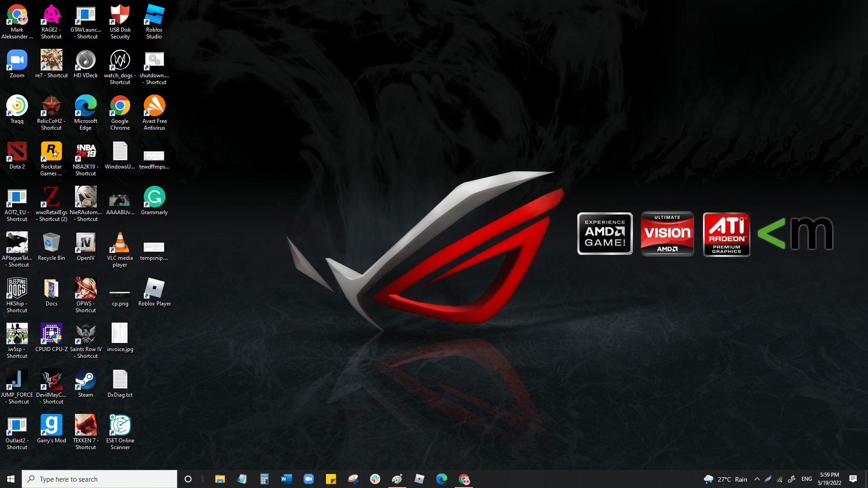Select the Avast Free Antivirus icon
This screenshot has height=488, width=868.
coord(154,113)
